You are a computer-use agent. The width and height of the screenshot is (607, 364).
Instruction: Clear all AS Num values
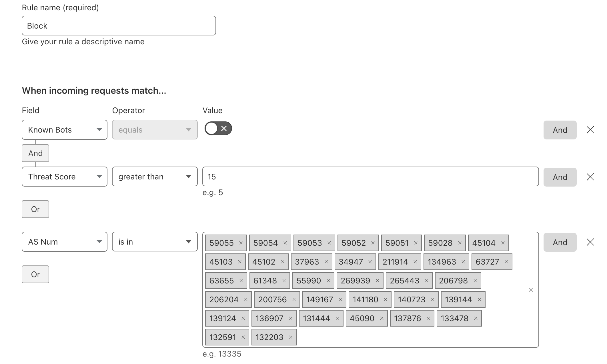531,290
